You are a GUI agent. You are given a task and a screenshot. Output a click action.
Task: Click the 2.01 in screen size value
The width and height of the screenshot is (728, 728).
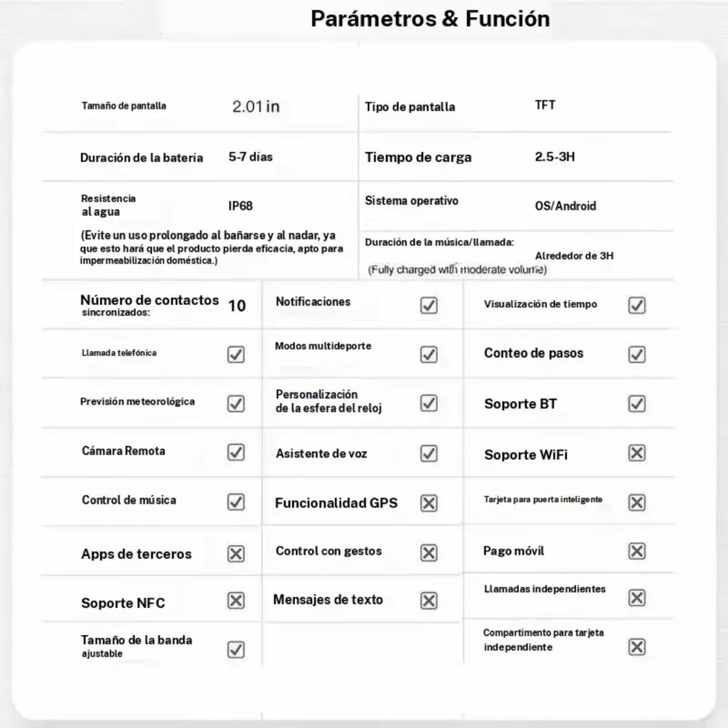pos(256,107)
